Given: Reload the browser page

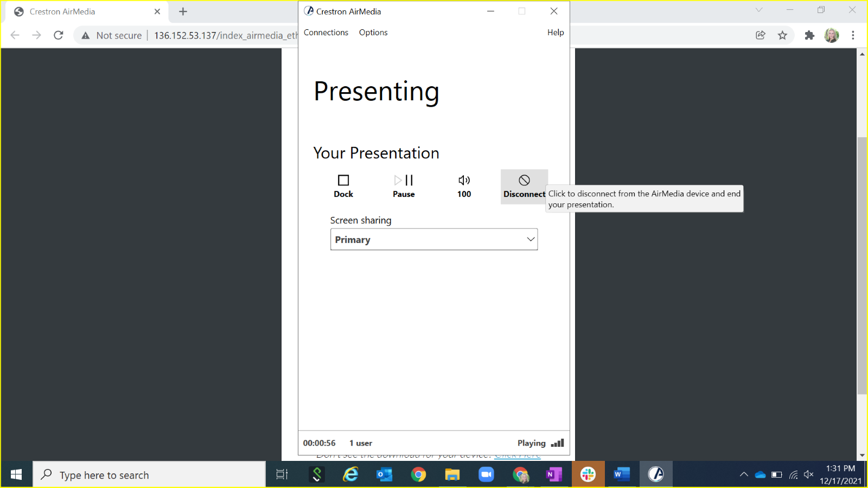Looking at the screenshot, I should click(x=59, y=35).
